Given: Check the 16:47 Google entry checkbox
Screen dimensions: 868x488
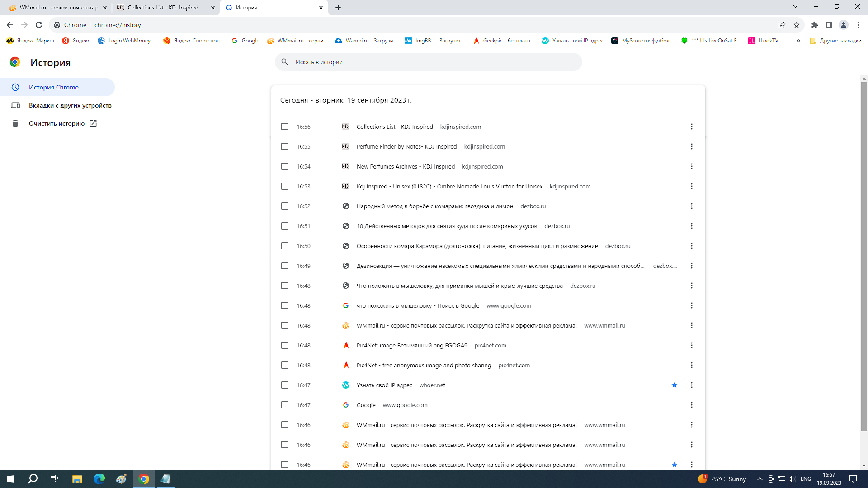Looking at the screenshot, I should click(285, 405).
